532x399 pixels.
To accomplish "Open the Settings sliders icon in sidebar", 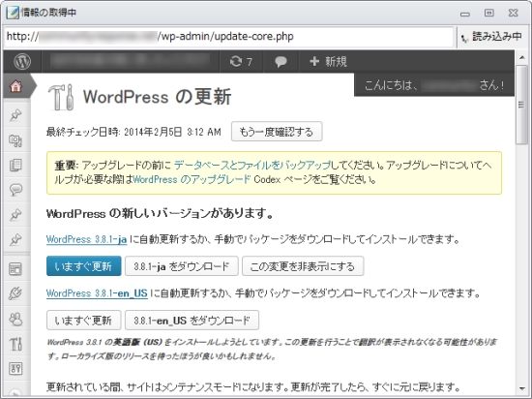I will point(15,368).
